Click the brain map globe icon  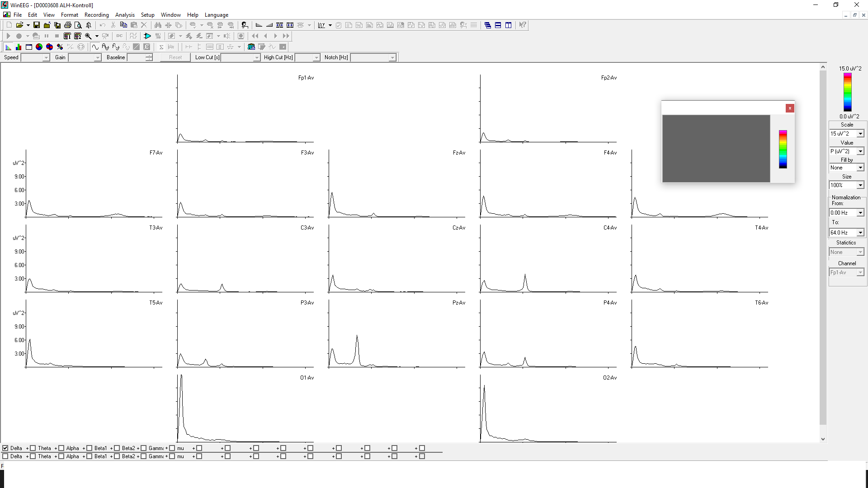[x=39, y=47]
